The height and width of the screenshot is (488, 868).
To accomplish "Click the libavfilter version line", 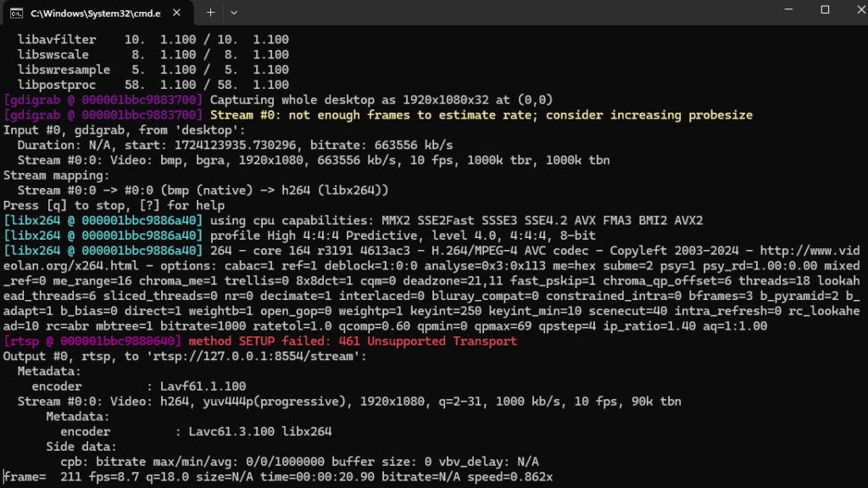I will tap(153, 40).
